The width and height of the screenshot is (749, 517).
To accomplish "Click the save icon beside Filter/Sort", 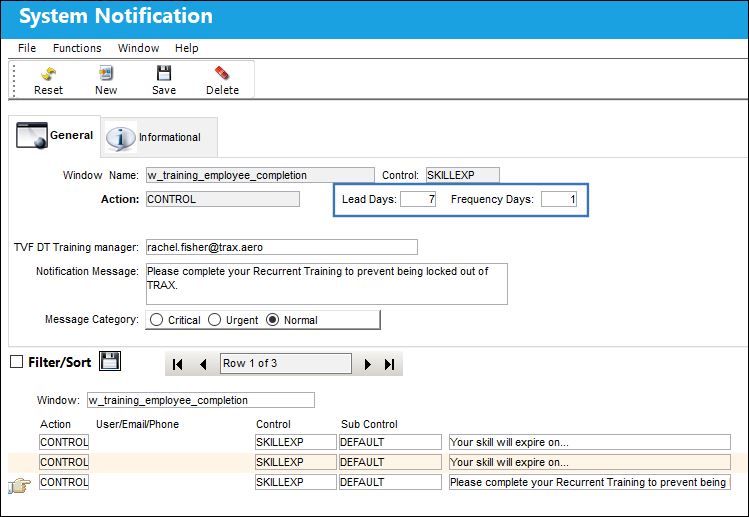I will point(110,361).
